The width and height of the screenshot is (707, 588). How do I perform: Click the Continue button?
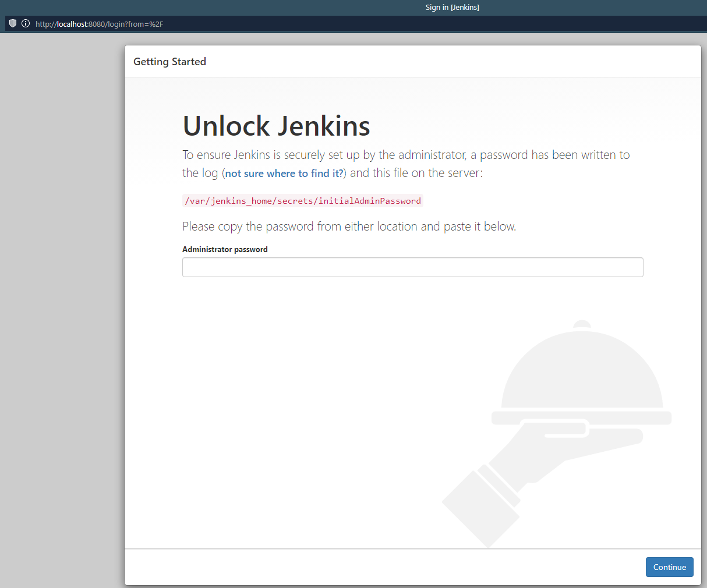pyautogui.click(x=670, y=567)
